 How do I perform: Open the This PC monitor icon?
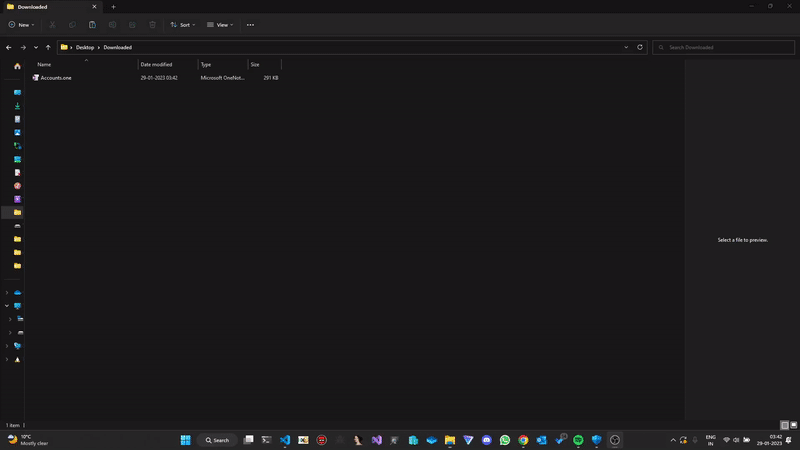tap(17, 306)
